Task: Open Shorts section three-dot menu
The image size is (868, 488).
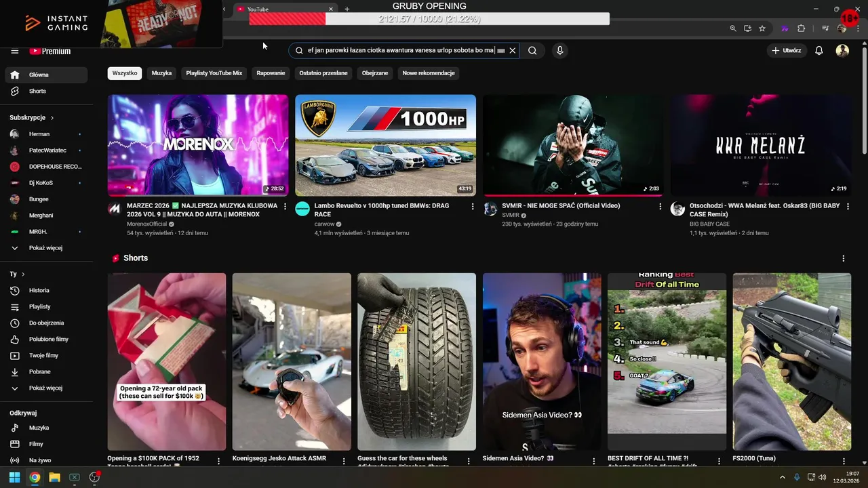Action: 844,258
